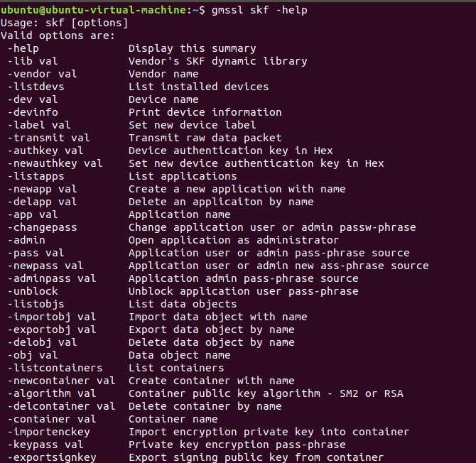Screen dimensions: 476x463
Task: Click the '-importenckey' option text
Action: [49, 432]
